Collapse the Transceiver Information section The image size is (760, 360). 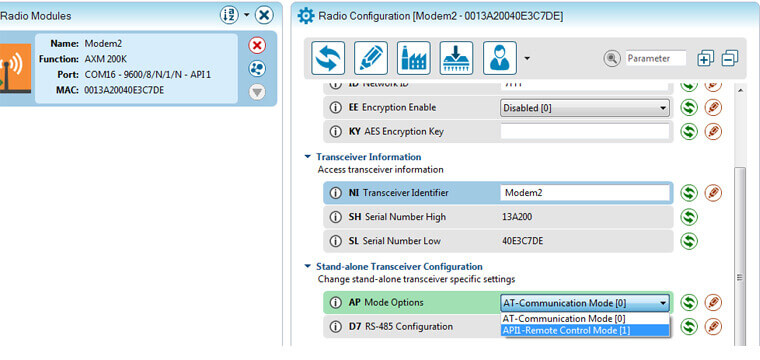pos(307,157)
